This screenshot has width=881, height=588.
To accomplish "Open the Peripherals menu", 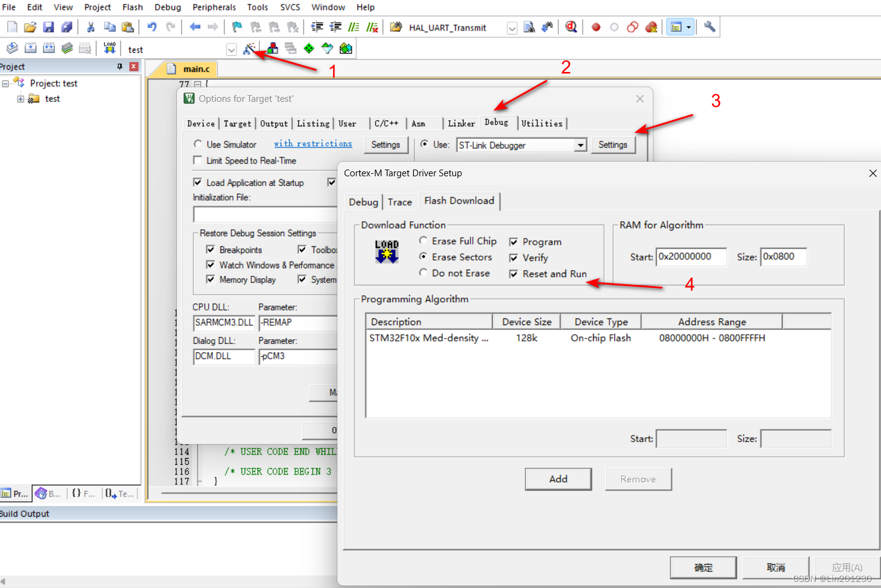I will click(x=214, y=7).
